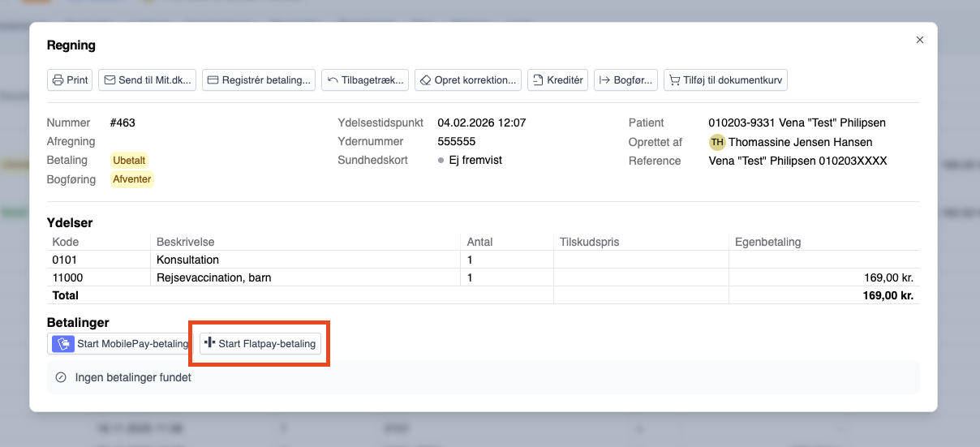Add invoice via Tilføj til dokumentkurv

coord(725,80)
